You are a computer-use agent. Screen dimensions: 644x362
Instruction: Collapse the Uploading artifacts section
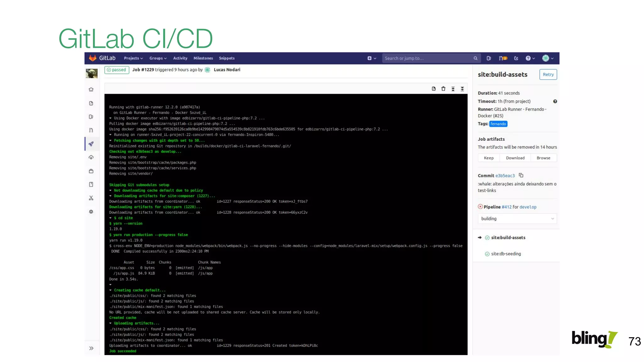tap(110, 323)
